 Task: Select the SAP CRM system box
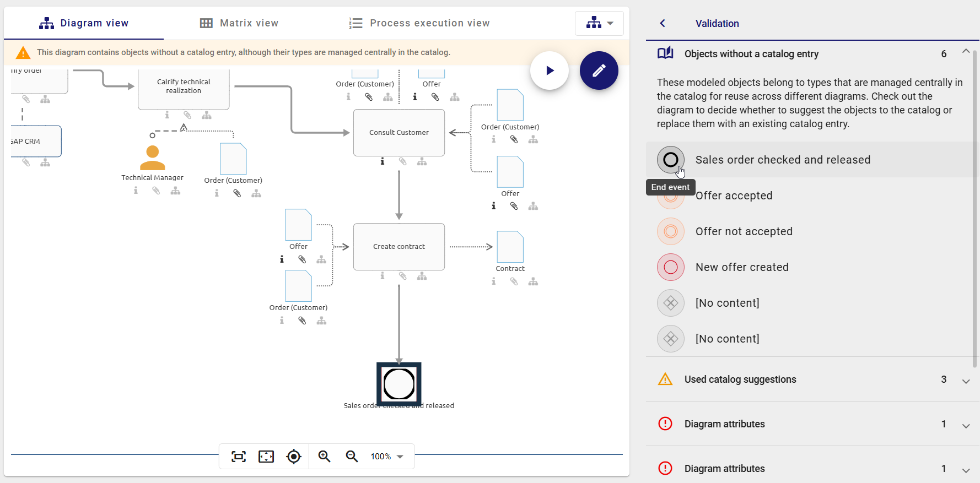click(x=36, y=141)
